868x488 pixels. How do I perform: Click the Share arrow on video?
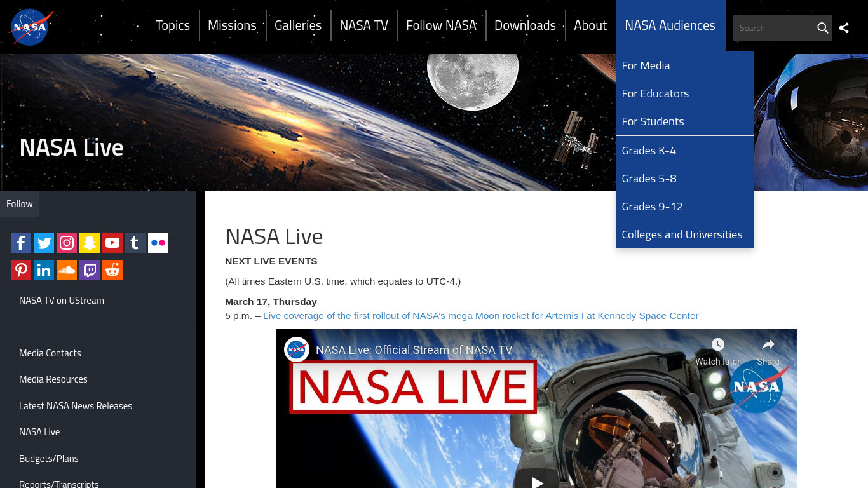point(768,344)
